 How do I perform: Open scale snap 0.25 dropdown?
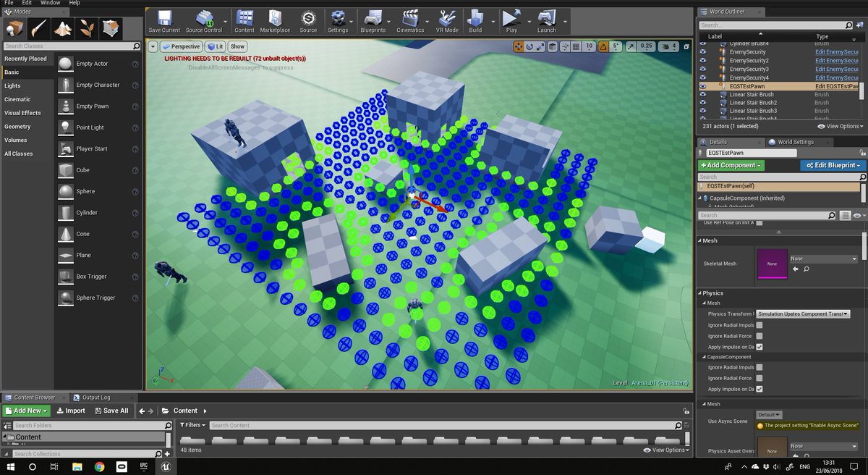(x=647, y=46)
